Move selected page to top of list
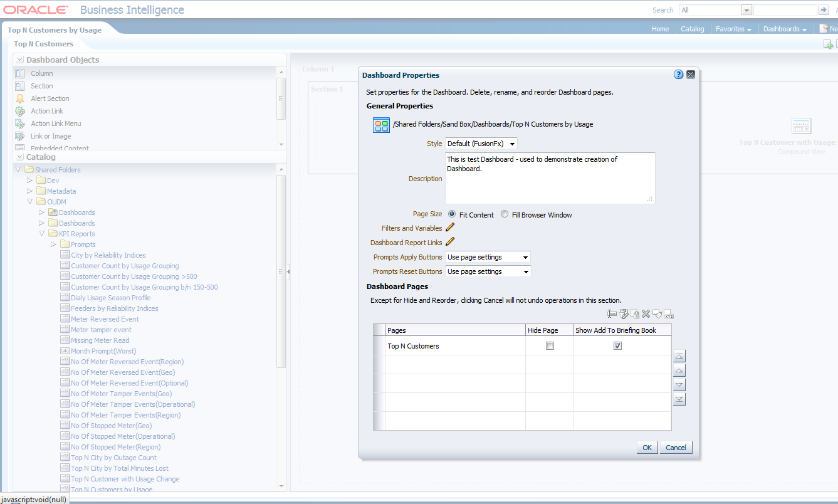The height and width of the screenshot is (504, 838). (x=679, y=356)
